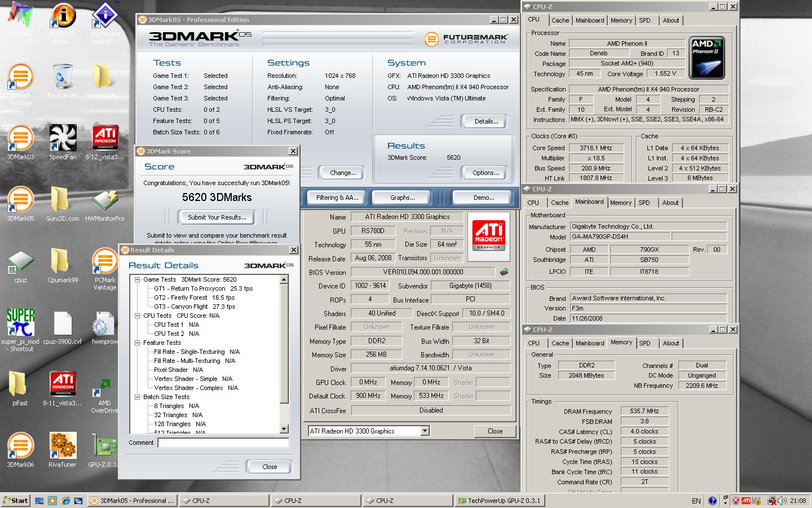This screenshot has width=812, height=508.
Task: Click the Windows Media Player quick launch icon
Action: click(x=52, y=501)
